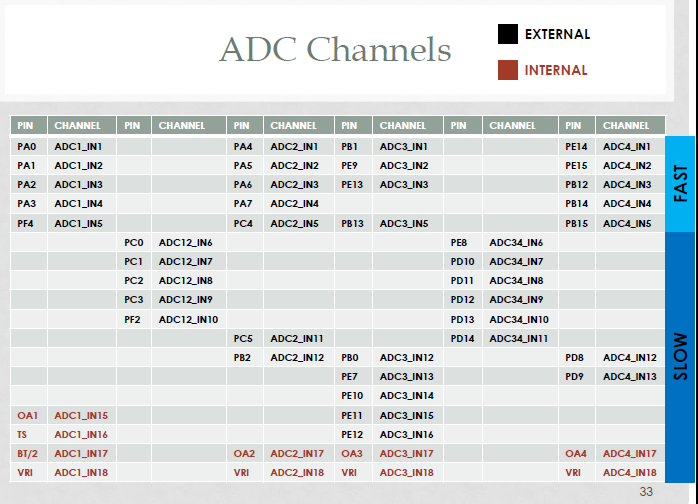Click the PA0 pin cell
The width and height of the screenshot is (698, 504).
(29, 146)
